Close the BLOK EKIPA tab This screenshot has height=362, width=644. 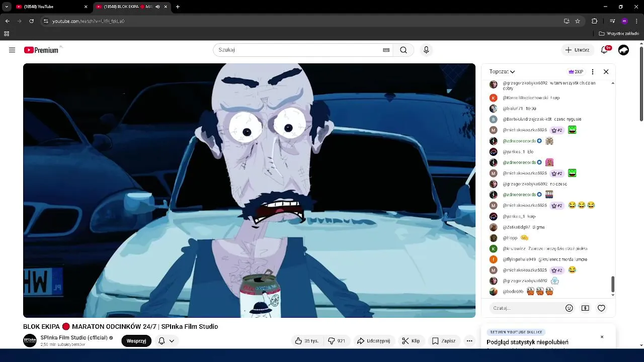[166, 7]
